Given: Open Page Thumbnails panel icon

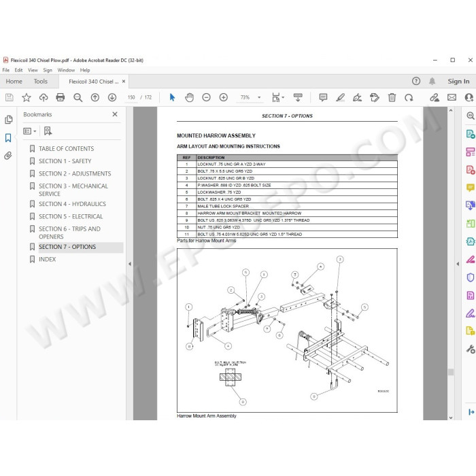Looking at the screenshot, I should click(8, 120).
